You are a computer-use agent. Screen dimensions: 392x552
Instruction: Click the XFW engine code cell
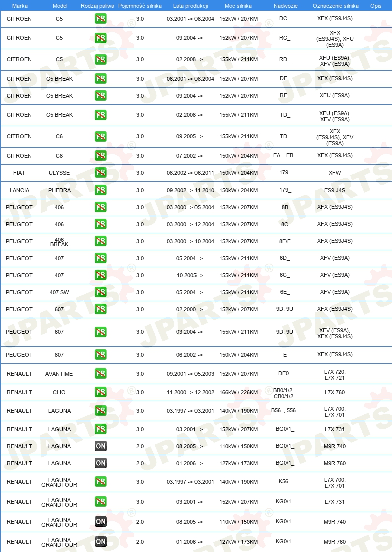click(335, 173)
